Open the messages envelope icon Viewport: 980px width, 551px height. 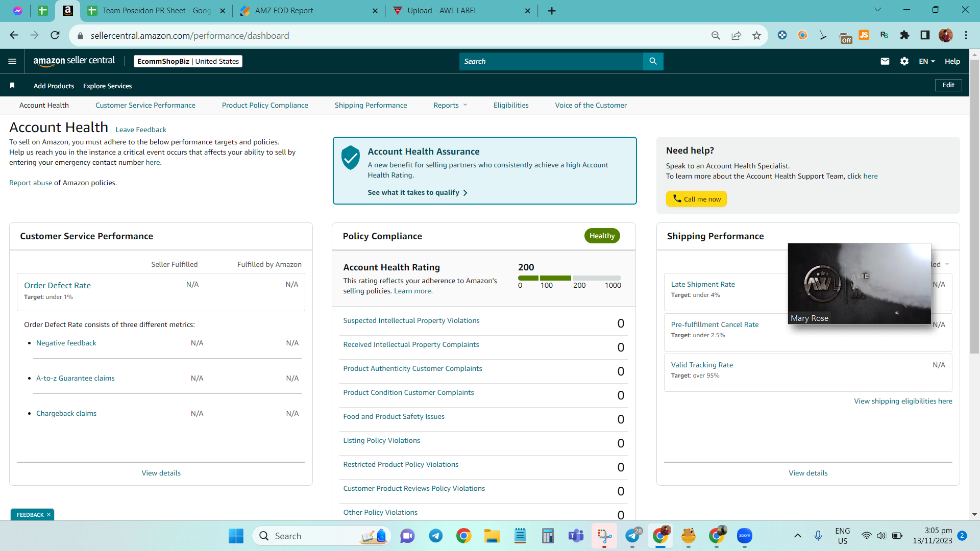point(885,61)
